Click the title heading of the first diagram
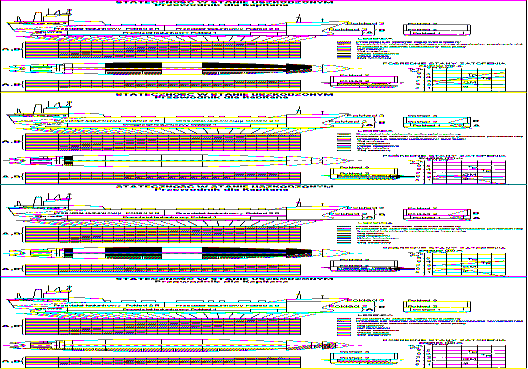Image resolution: width=528 pixels, height=369 pixels. click(x=225, y=3)
